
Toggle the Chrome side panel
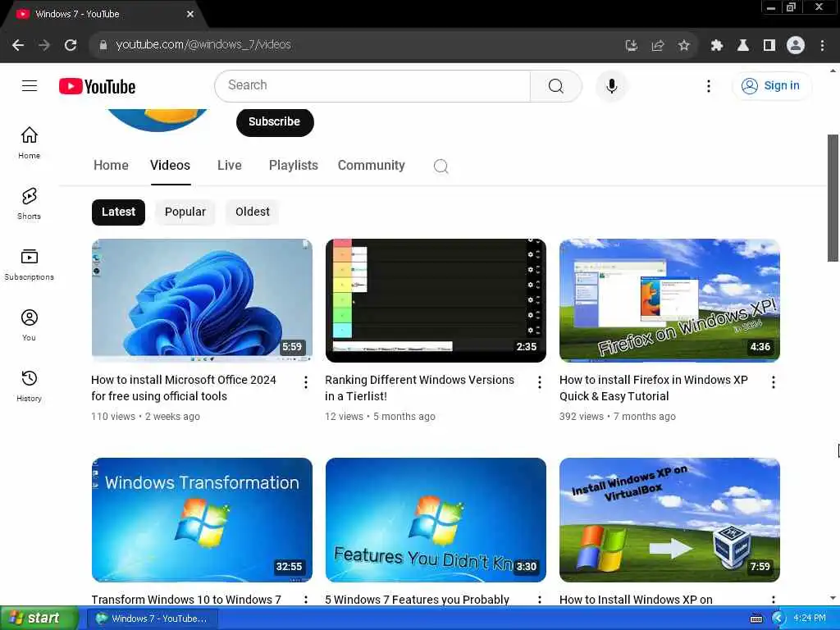click(769, 46)
